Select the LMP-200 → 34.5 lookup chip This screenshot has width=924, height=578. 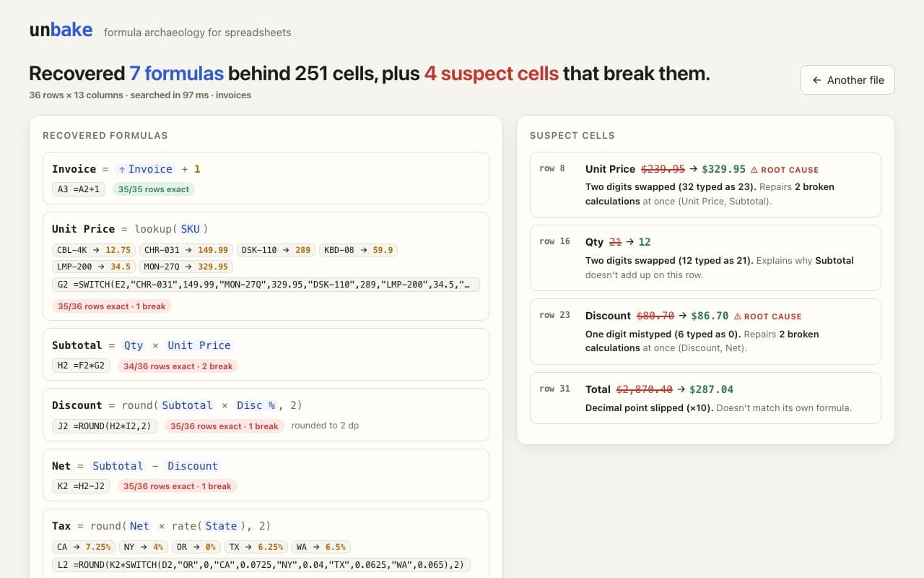click(94, 267)
